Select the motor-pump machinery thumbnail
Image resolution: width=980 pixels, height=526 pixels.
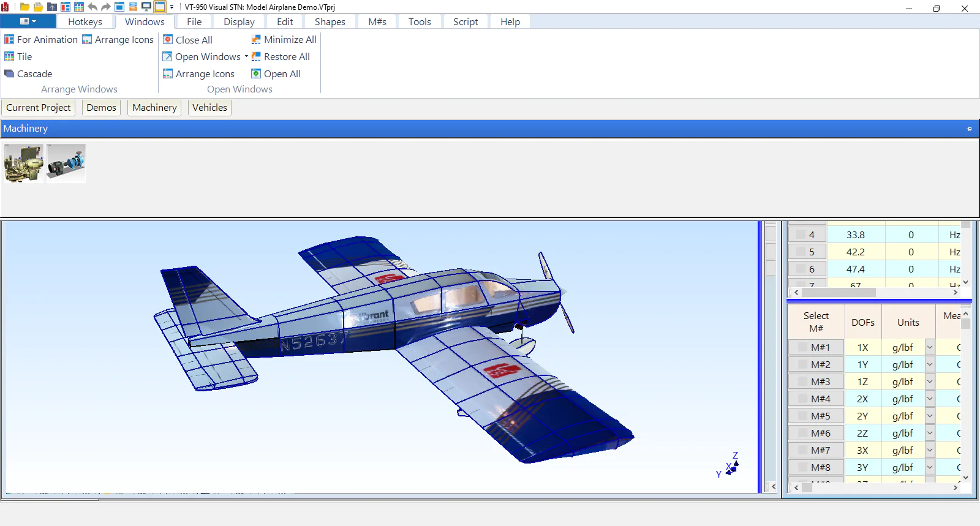[66, 163]
